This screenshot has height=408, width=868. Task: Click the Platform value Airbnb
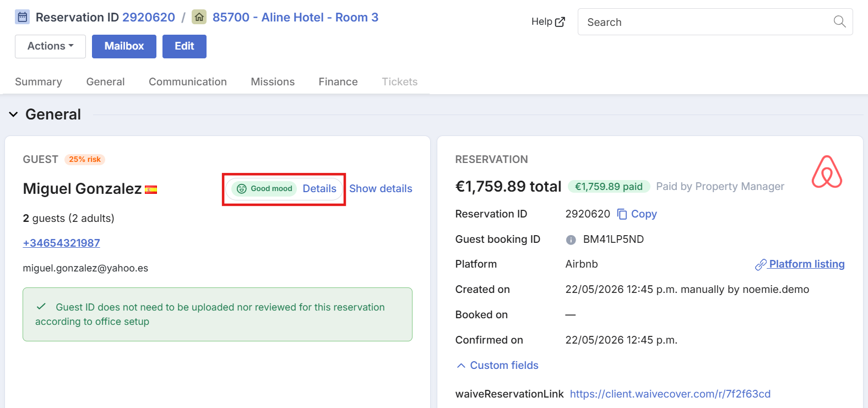[x=582, y=264]
